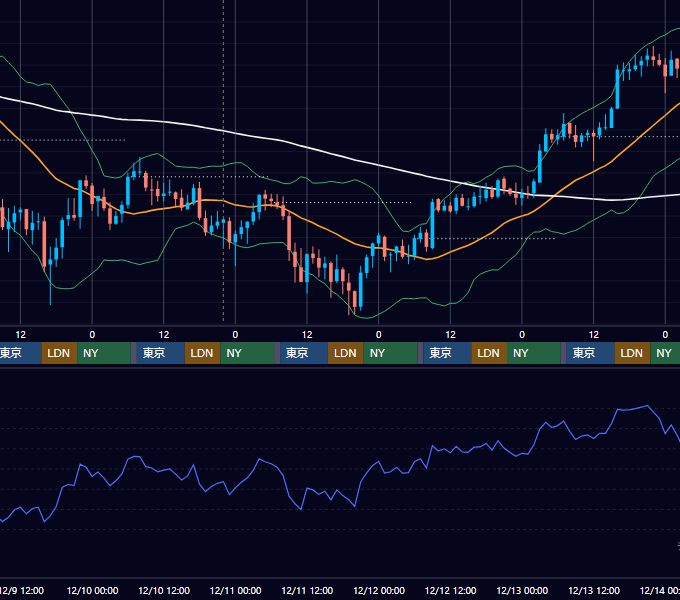Click the 12/10 12:00 date label

[x=164, y=590]
